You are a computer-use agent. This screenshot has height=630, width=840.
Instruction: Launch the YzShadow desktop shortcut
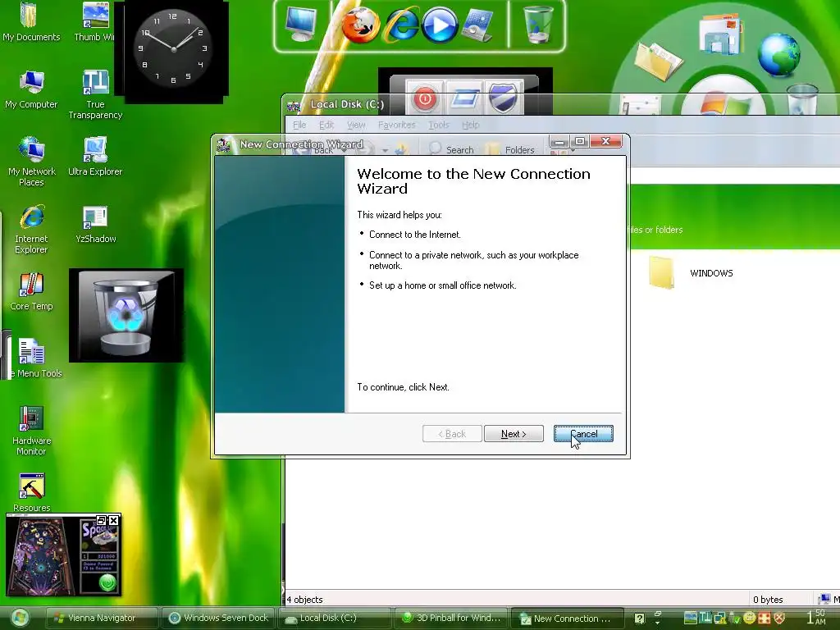tap(95, 224)
